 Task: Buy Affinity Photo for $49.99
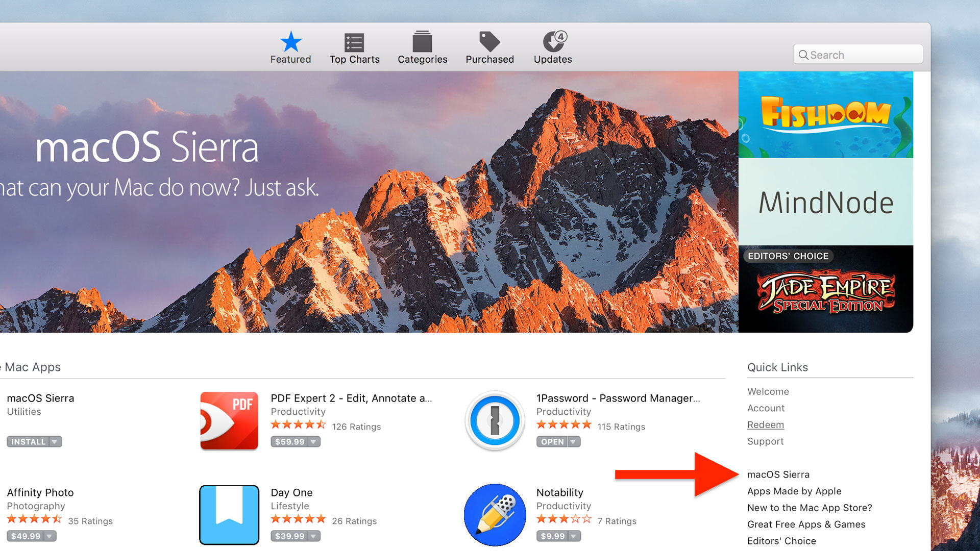[x=26, y=536]
